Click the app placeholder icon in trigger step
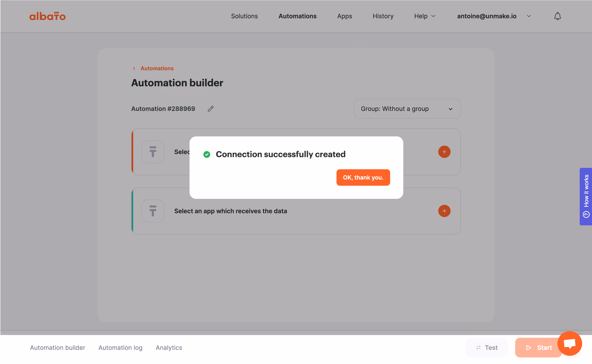The image size is (592, 364). coord(153,152)
